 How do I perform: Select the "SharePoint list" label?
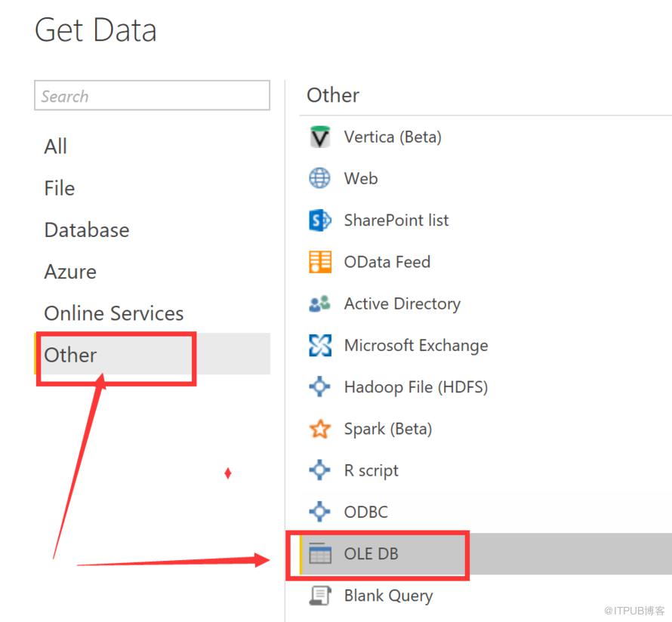click(x=396, y=220)
